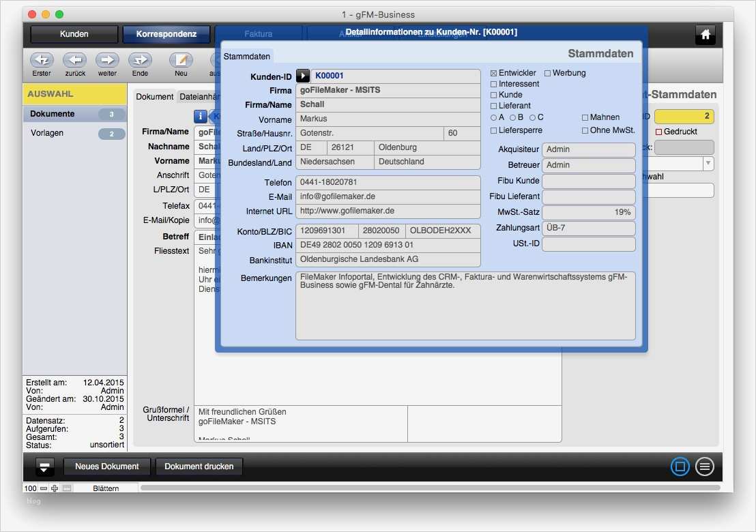Click the Dokument drucken button
Screen dimensions: 756x532
click(x=199, y=467)
